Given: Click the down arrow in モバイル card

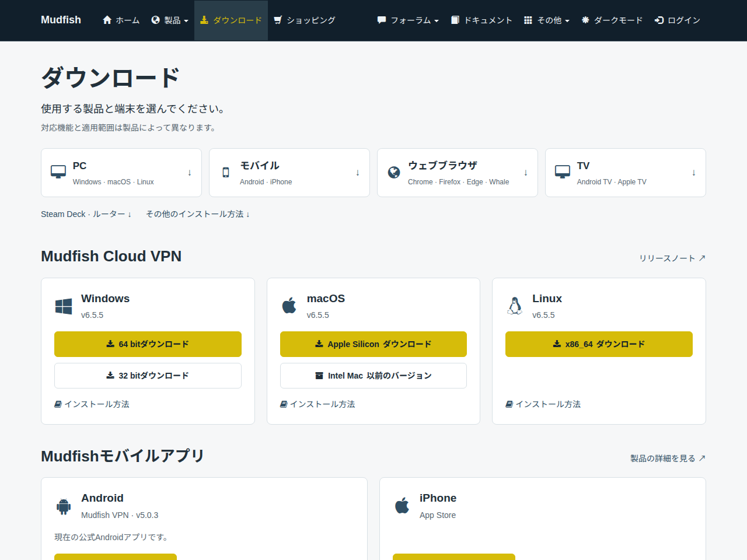Looking at the screenshot, I should 358,173.
